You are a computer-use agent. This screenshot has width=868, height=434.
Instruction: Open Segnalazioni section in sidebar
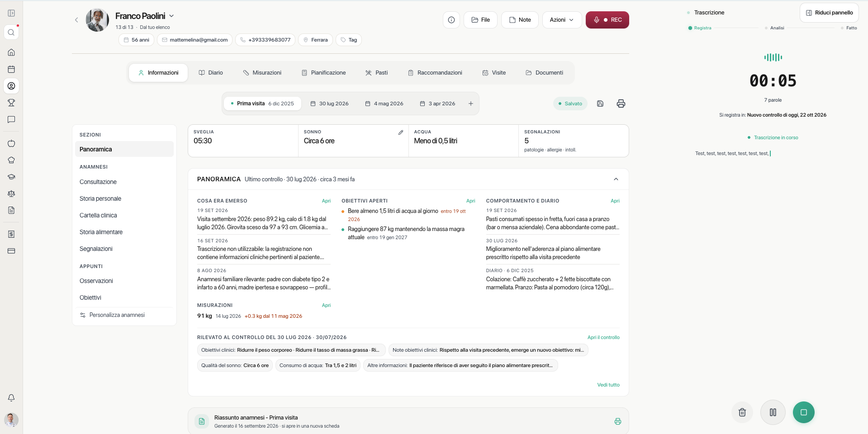124,249
